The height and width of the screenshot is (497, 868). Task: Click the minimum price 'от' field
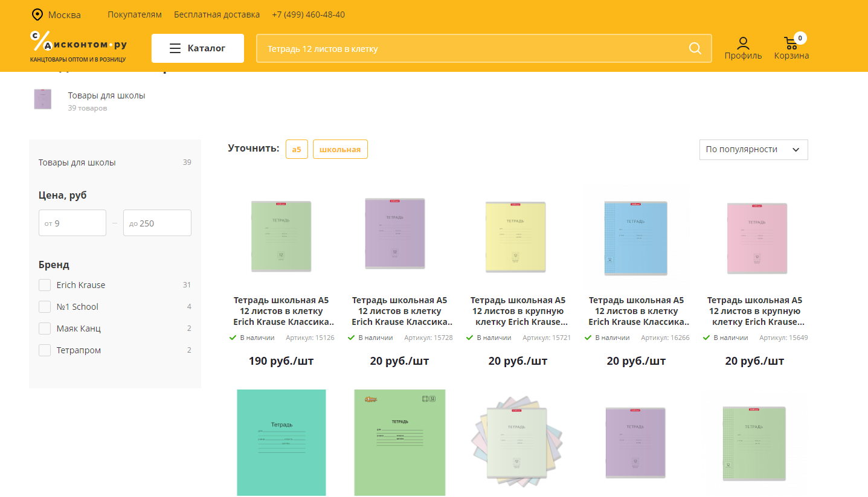point(72,223)
